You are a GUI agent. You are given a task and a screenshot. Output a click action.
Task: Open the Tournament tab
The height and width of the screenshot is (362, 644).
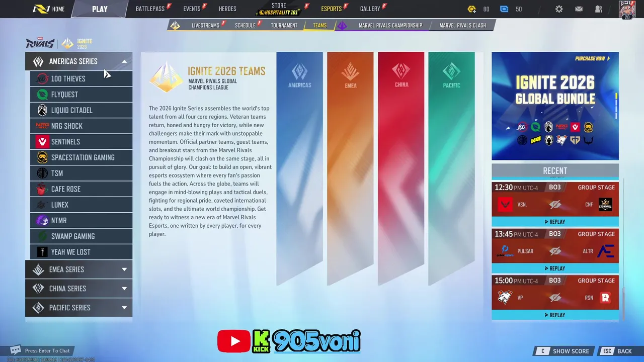tap(284, 25)
